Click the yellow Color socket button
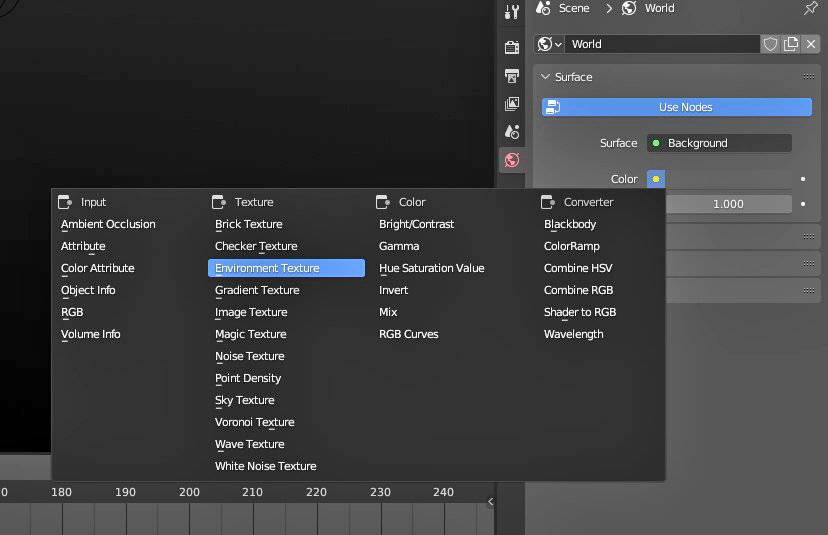This screenshot has height=535, width=828. point(656,179)
